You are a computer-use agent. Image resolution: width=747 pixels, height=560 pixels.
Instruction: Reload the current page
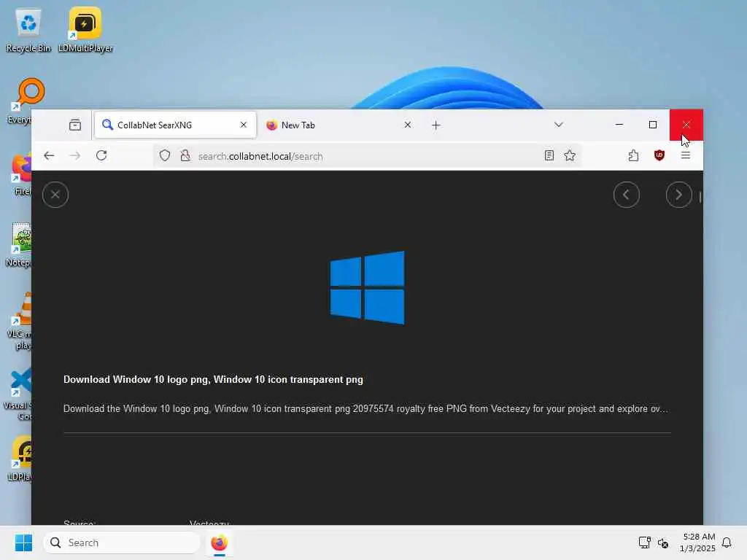click(x=101, y=156)
